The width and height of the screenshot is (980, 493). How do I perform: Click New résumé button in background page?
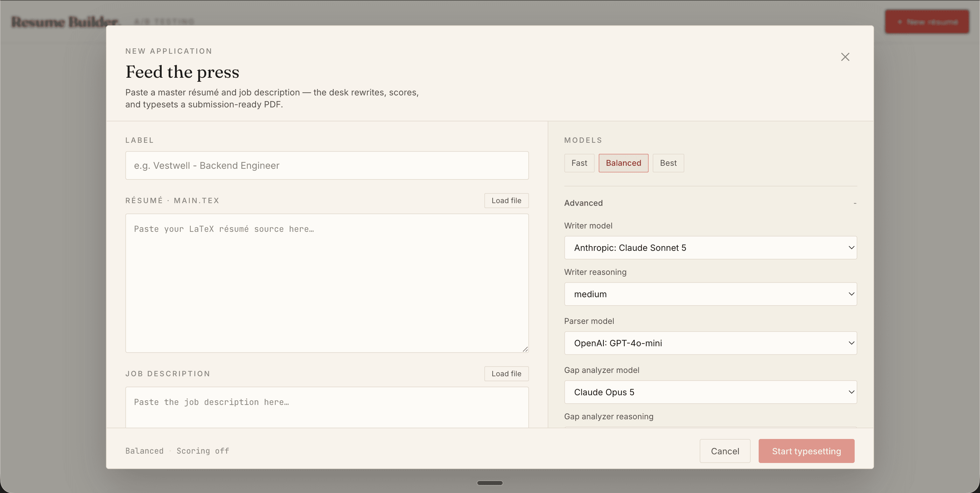tap(927, 22)
